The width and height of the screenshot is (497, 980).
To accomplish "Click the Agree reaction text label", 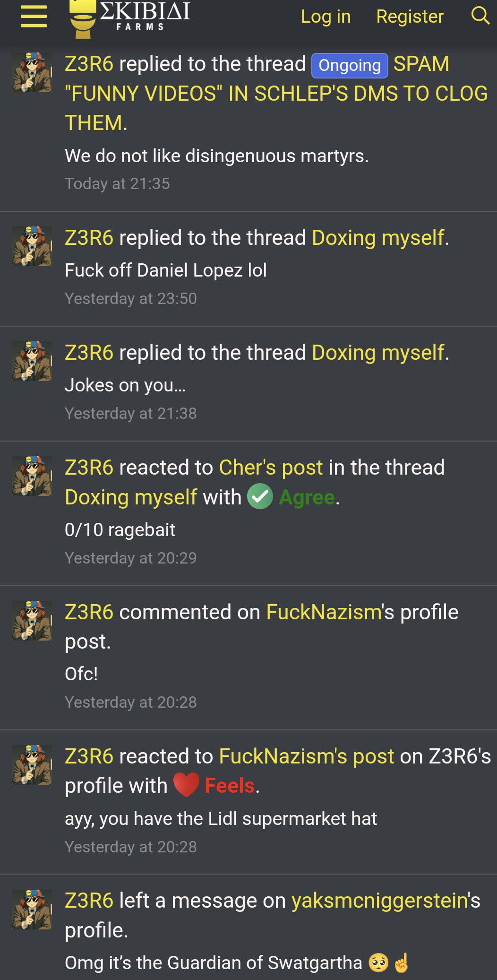I will pyautogui.click(x=307, y=497).
